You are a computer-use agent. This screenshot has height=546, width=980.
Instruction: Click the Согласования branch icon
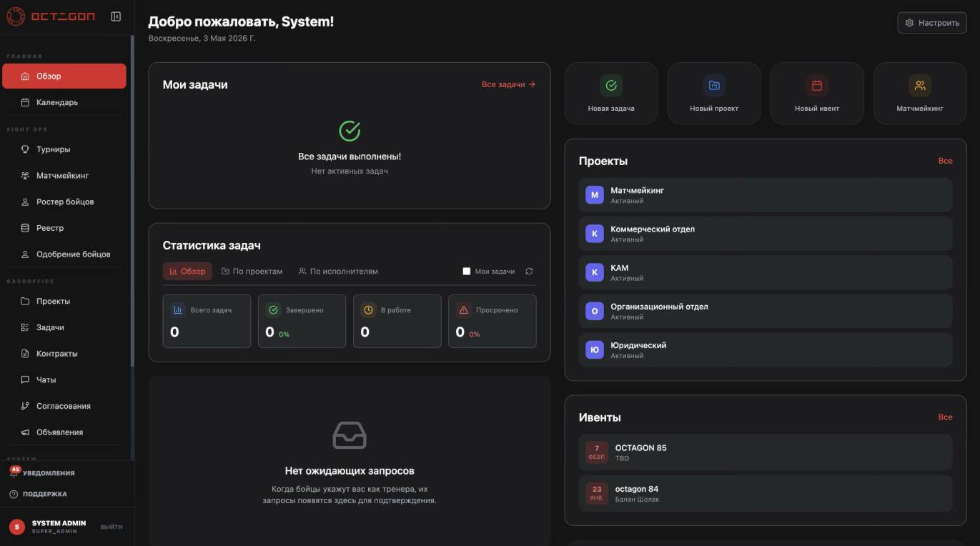pos(25,406)
